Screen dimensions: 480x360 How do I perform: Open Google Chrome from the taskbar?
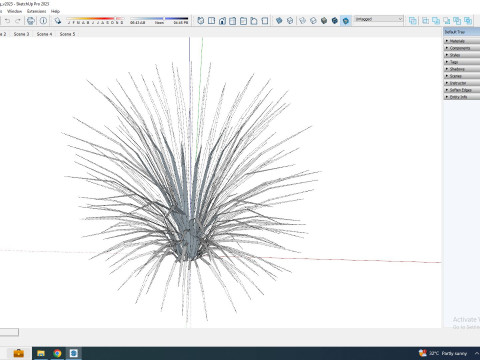coord(57,353)
